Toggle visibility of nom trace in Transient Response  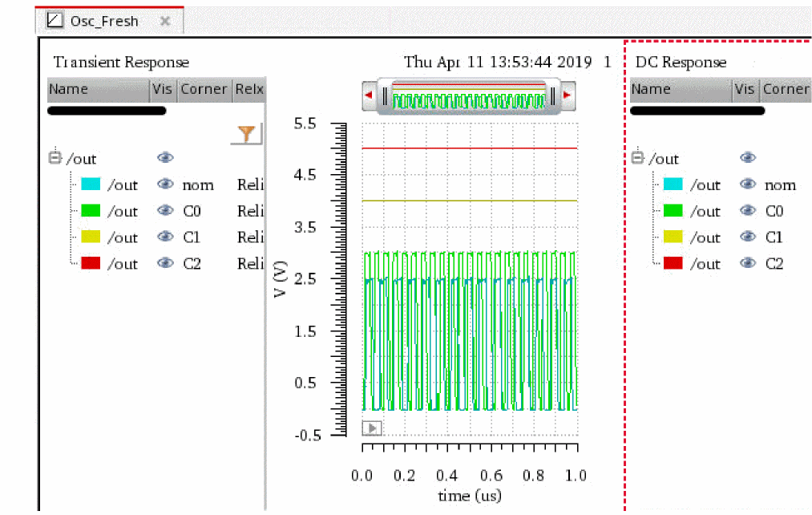tap(165, 185)
